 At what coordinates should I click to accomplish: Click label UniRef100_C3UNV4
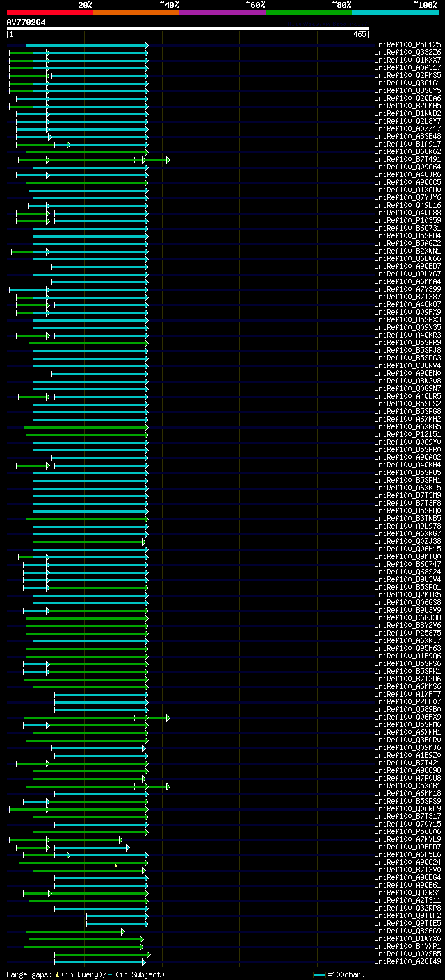[407, 366]
